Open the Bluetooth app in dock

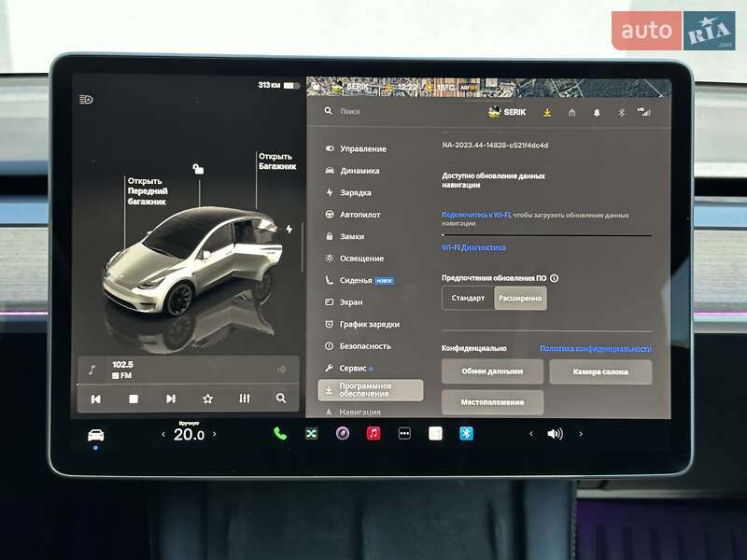(x=466, y=433)
